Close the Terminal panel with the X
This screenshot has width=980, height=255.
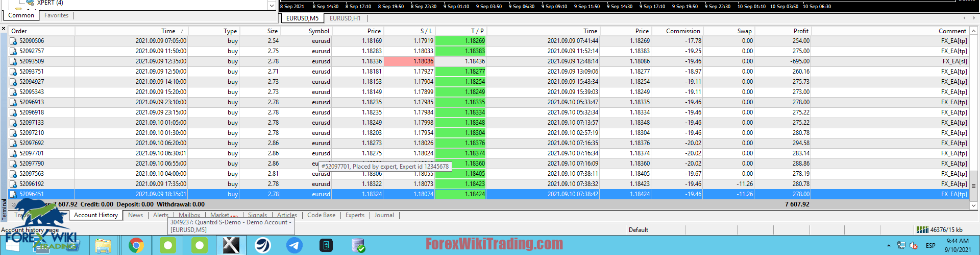[4, 29]
